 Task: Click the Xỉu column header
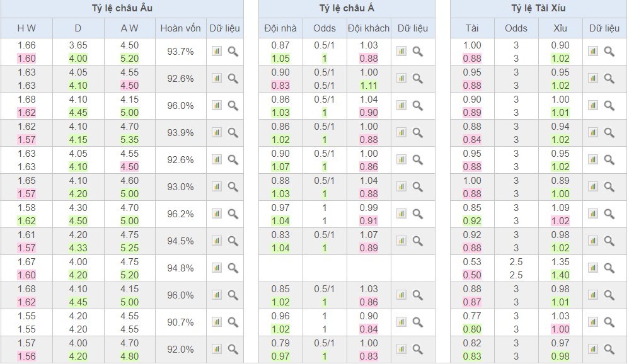[x=560, y=28]
